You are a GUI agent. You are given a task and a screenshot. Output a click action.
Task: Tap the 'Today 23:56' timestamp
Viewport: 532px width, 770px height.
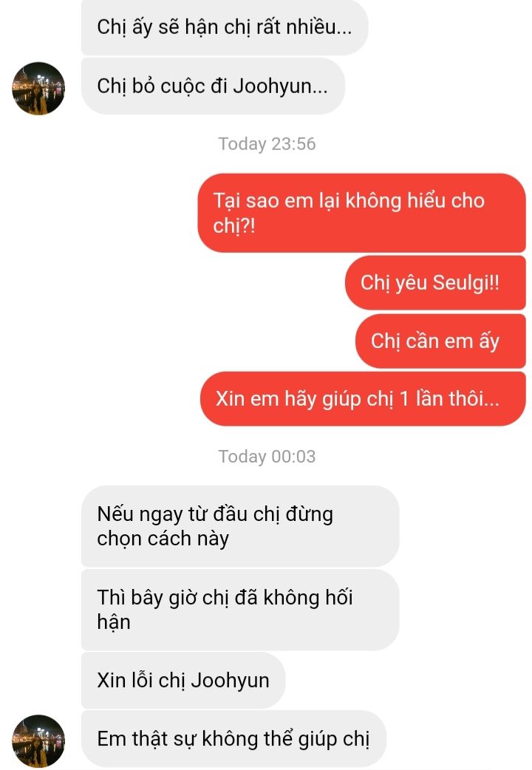coord(267,144)
